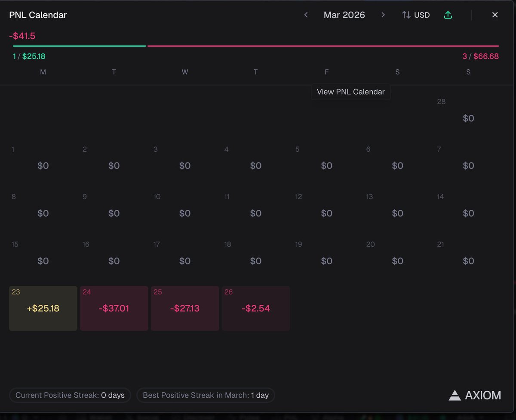Click the M weekday column header
This screenshot has height=420, width=516.
(43, 72)
